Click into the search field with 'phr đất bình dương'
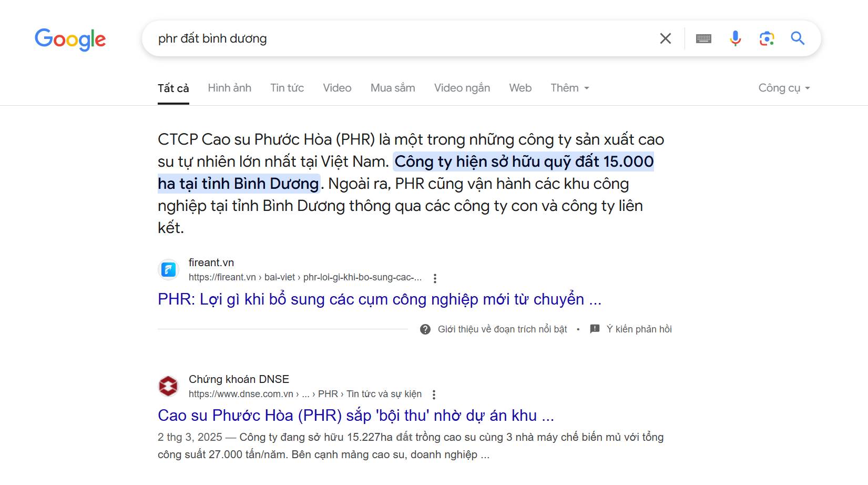The height and width of the screenshot is (485, 868). pos(400,38)
